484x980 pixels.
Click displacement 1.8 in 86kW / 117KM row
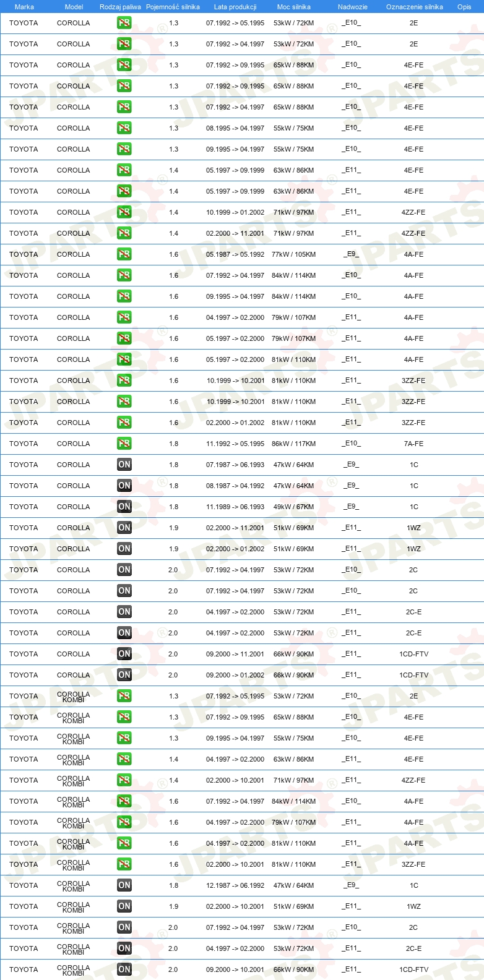173,444
